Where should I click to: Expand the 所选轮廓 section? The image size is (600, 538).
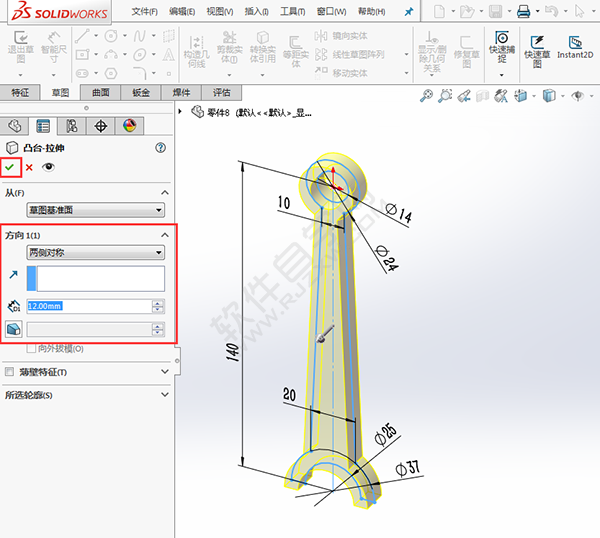[165, 395]
